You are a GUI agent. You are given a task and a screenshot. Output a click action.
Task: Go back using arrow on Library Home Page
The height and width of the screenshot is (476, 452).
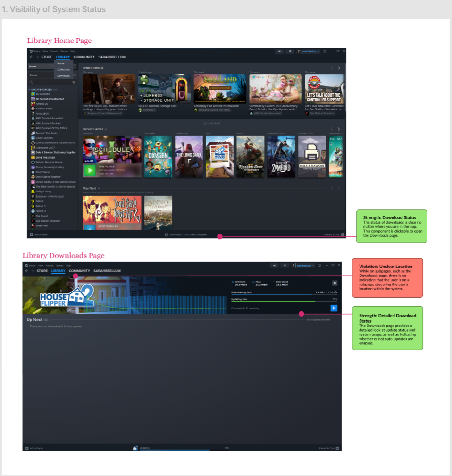[31, 57]
